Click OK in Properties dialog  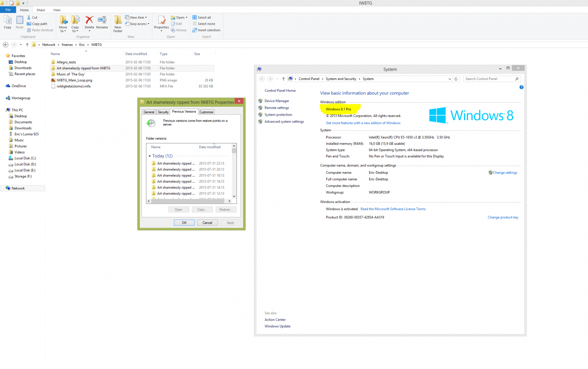184,223
